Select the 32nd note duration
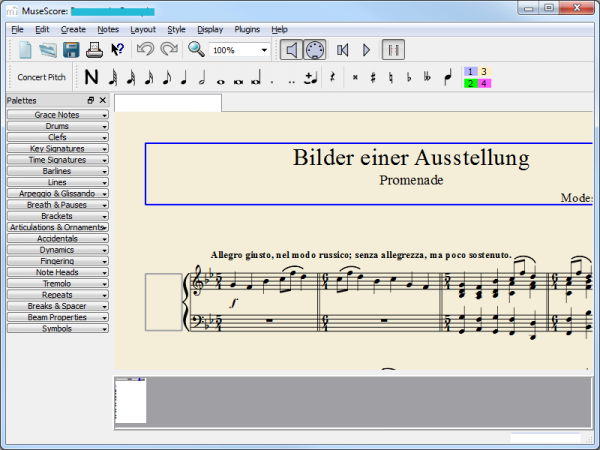This screenshot has height=450, width=600. 131,77
